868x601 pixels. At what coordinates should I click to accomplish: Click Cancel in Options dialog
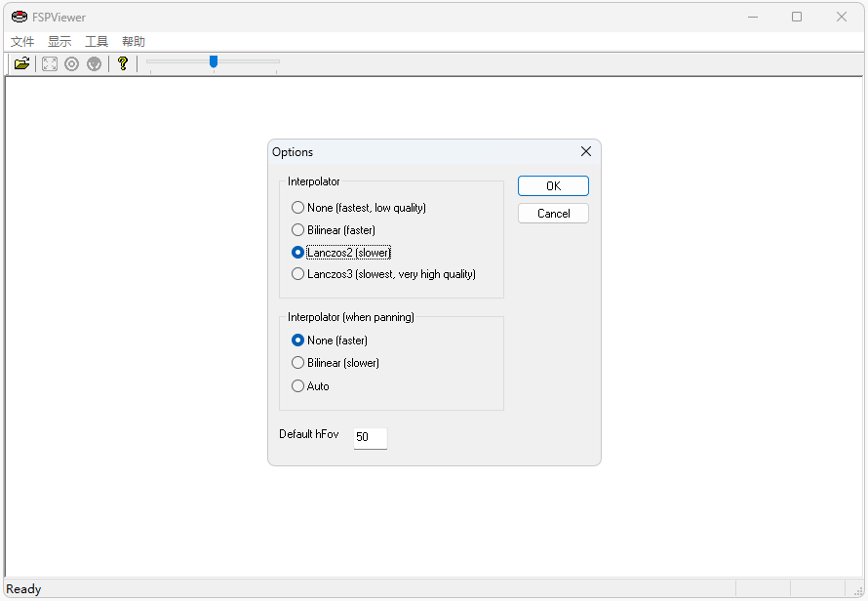553,214
